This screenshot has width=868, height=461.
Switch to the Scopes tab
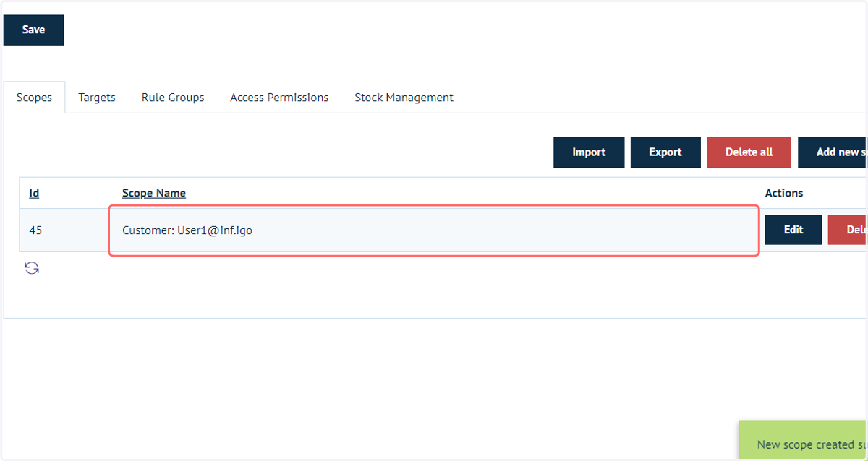pos(34,98)
